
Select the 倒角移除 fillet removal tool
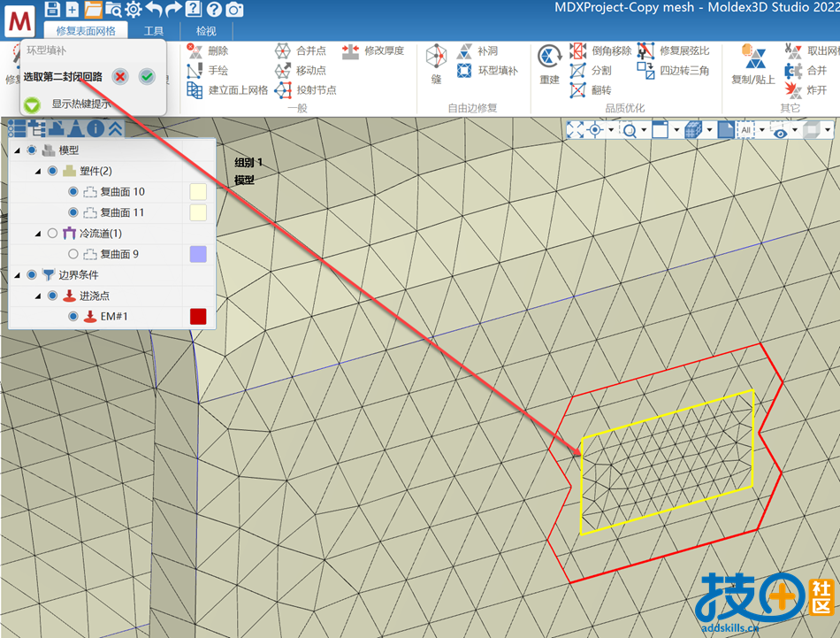point(600,51)
